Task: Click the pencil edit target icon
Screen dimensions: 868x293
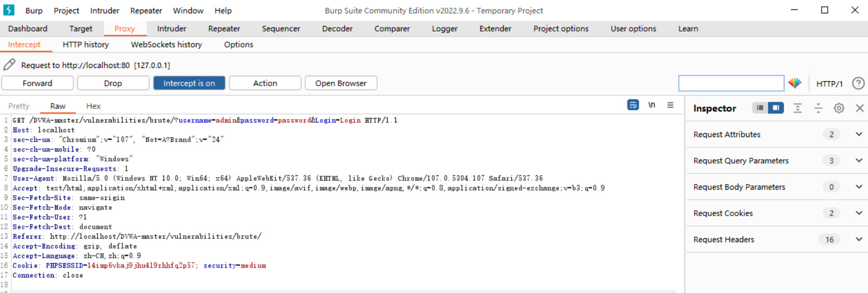Action: click(x=9, y=65)
